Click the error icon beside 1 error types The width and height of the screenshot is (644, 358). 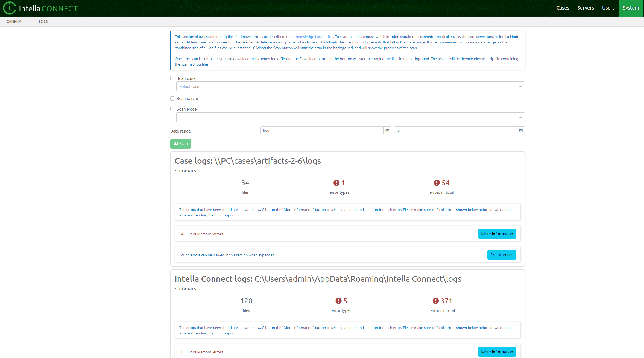[x=336, y=183]
